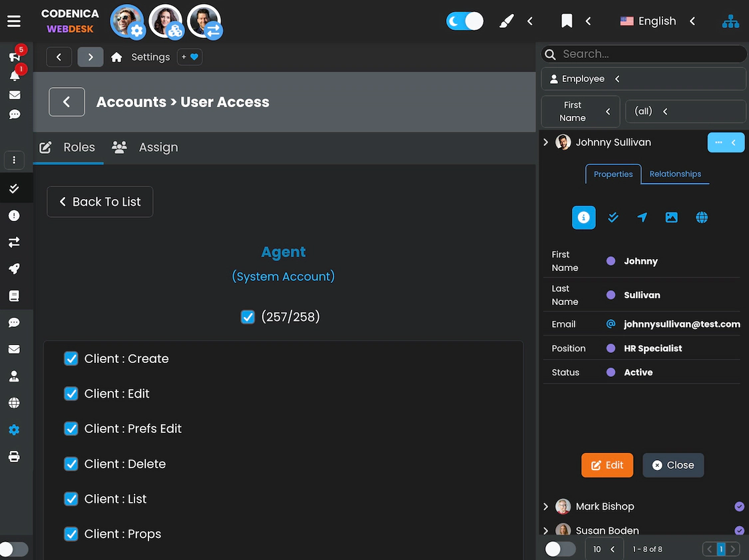Open the English language dropdown
Image resolution: width=749 pixels, height=560 pixels.
(657, 21)
